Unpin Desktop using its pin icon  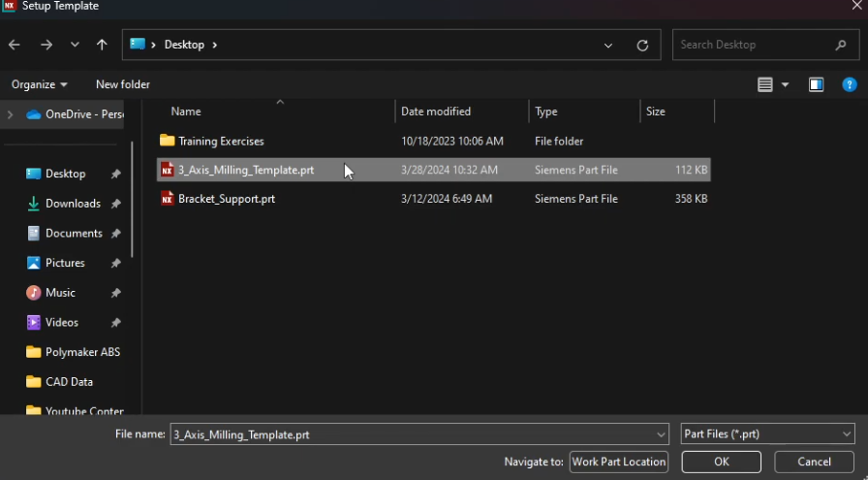pos(115,174)
